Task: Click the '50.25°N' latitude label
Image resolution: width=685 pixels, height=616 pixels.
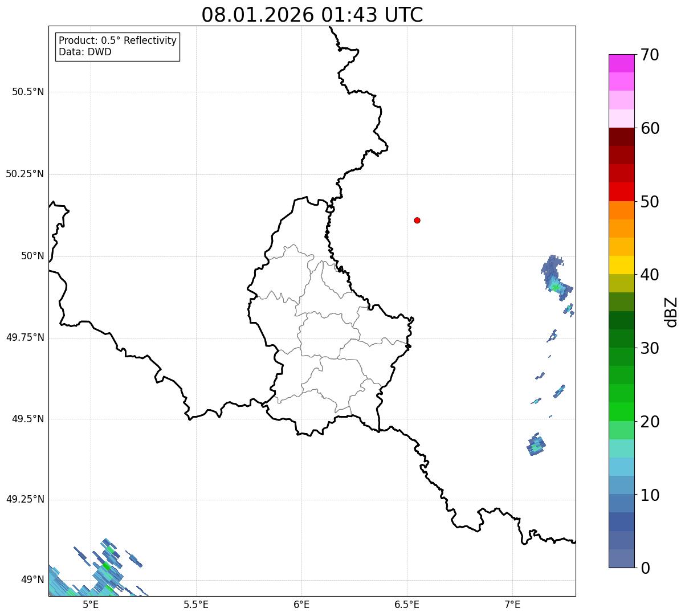Action: point(25,174)
